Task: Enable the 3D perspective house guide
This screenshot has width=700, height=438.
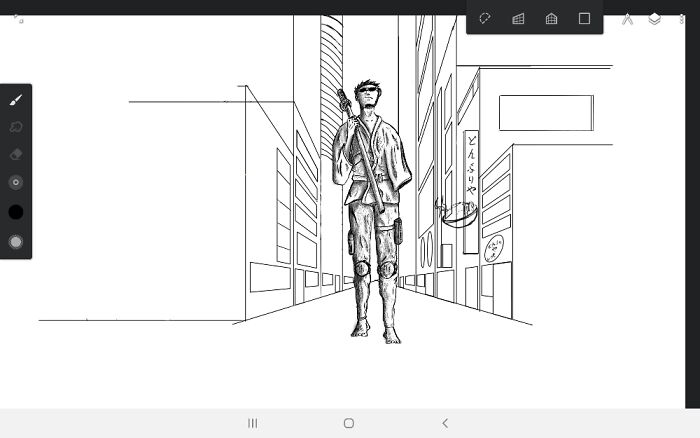Action: [x=551, y=18]
